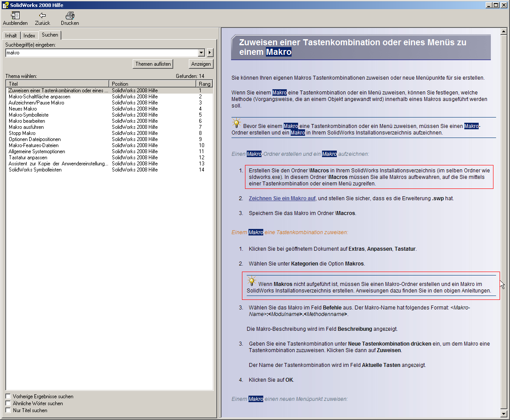Image resolution: width=510 pixels, height=420 pixels.
Task: Maximize the SolidWorks Hilfe window
Action: tap(496, 5)
